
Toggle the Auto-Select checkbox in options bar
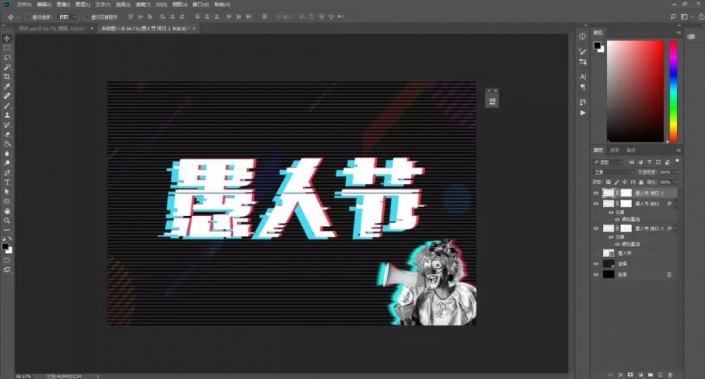(x=28, y=17)
